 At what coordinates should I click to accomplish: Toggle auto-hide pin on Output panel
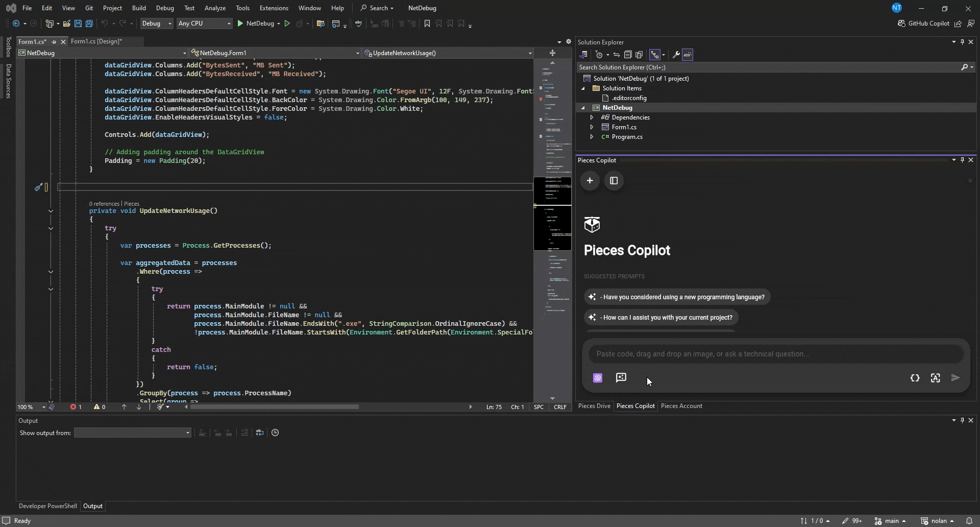[962, 420]
